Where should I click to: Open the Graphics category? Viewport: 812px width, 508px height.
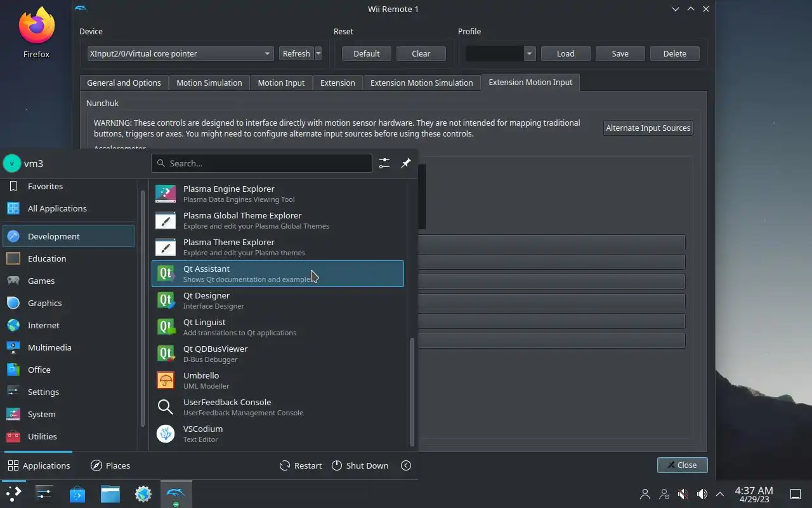(x=69, y=303)
